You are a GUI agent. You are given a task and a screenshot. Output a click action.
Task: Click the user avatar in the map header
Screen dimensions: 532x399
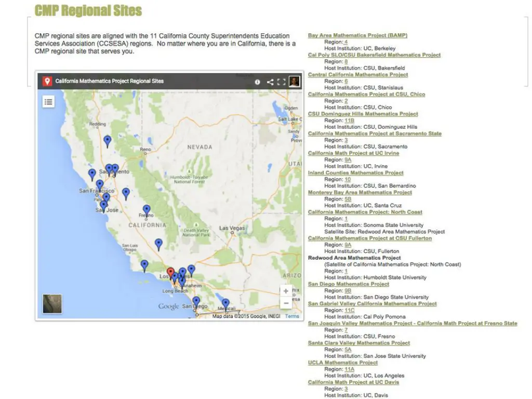[294, 82]
